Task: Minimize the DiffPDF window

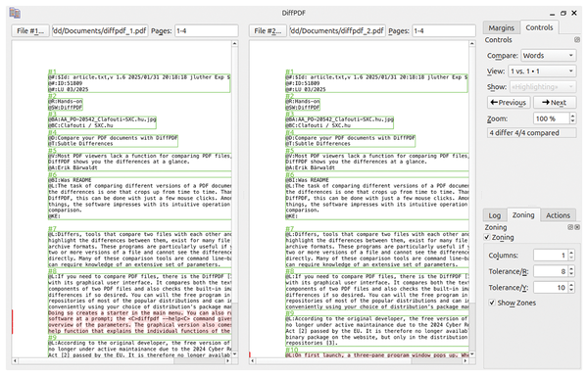Action: click(552, 14)
